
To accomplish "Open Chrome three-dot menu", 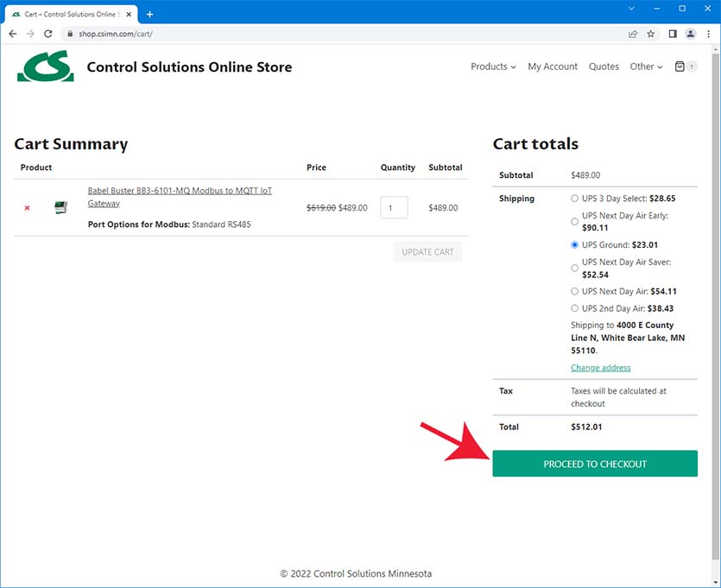I will click(709, 34).
